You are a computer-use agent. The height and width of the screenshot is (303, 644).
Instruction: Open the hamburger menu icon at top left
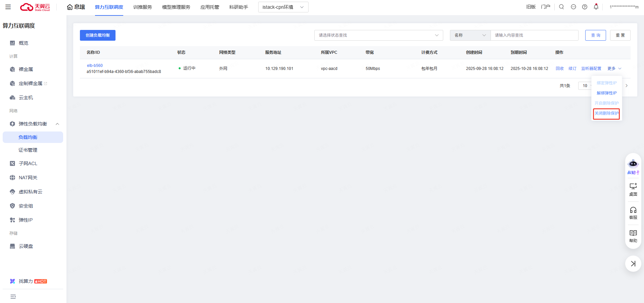(8, 7)
